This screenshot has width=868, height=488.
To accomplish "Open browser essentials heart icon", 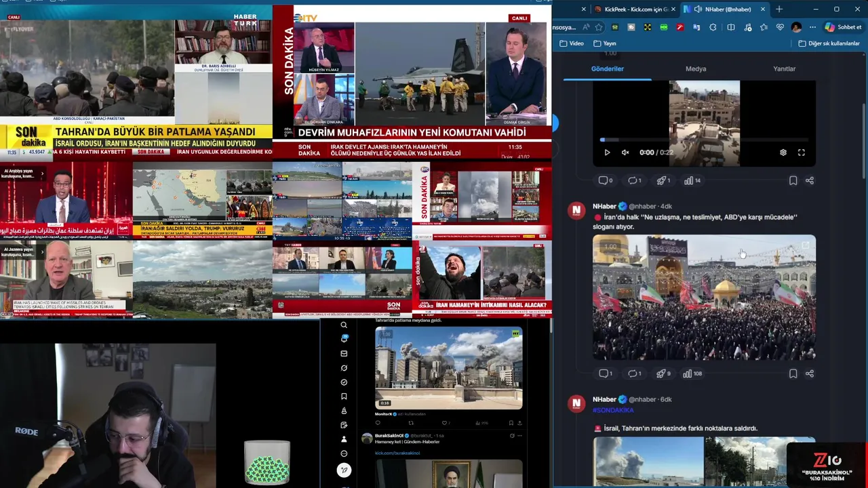I will 780,27.
